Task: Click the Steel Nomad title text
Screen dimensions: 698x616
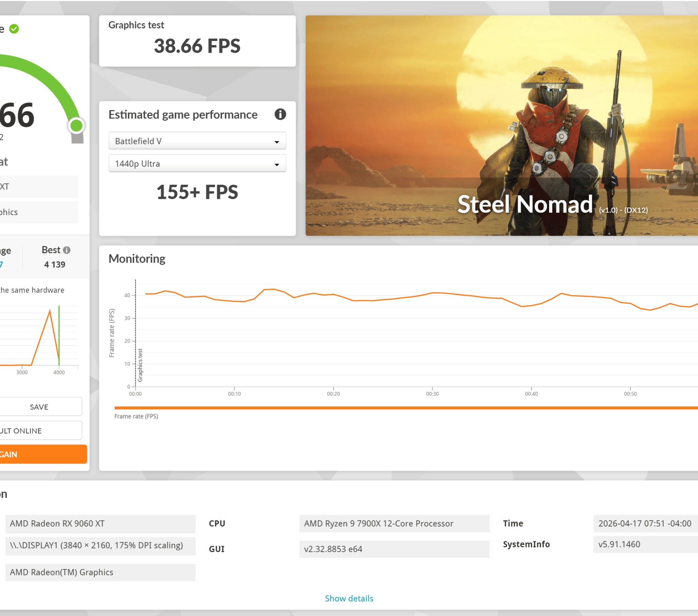Action: [525, 204]
